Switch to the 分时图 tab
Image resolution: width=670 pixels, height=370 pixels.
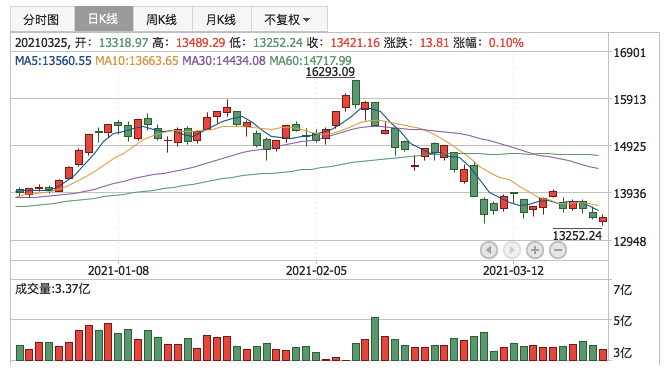pyautogui.click(x=41, y=19)
